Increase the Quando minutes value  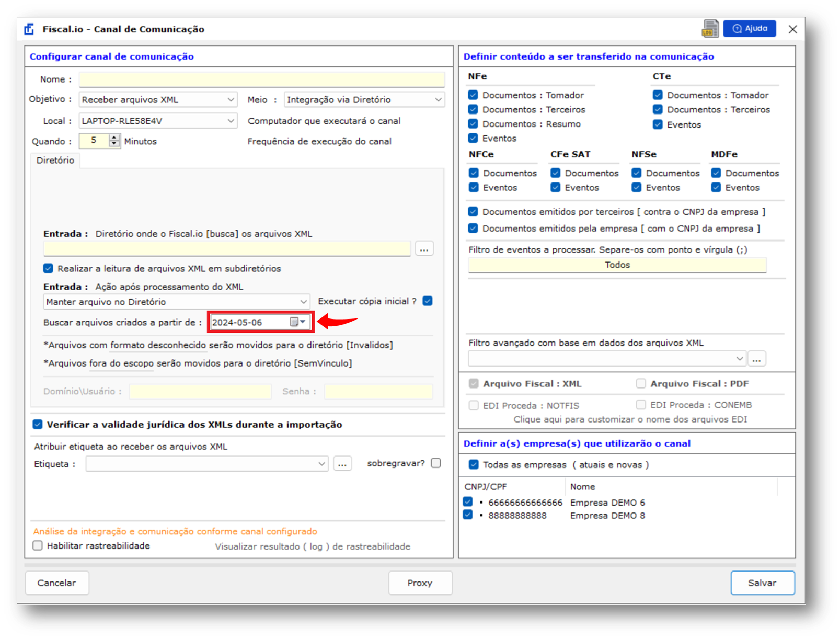(114, 138)
